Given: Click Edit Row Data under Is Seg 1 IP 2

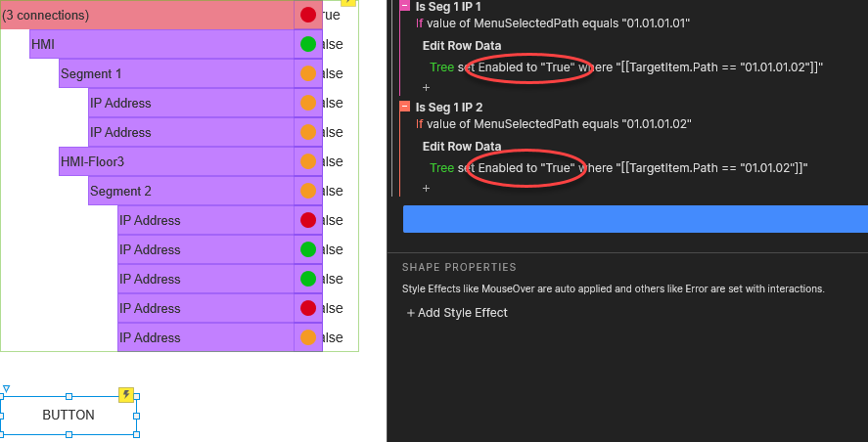Looking at the screenshot, I should click(x=462, y=146).
